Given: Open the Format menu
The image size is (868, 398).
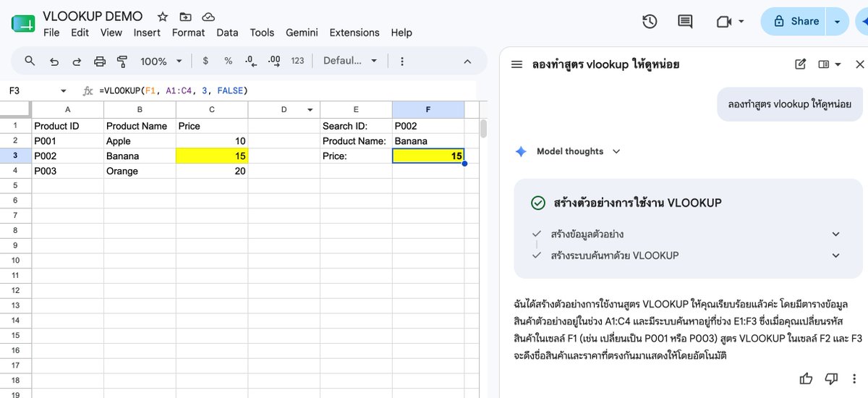Looking at the screenshot, I should click(x=188, y=33).
